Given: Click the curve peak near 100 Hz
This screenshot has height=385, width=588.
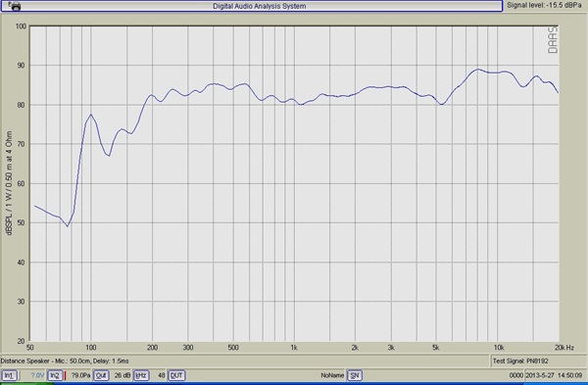Looking at the screenshot, I should point(91,115).
